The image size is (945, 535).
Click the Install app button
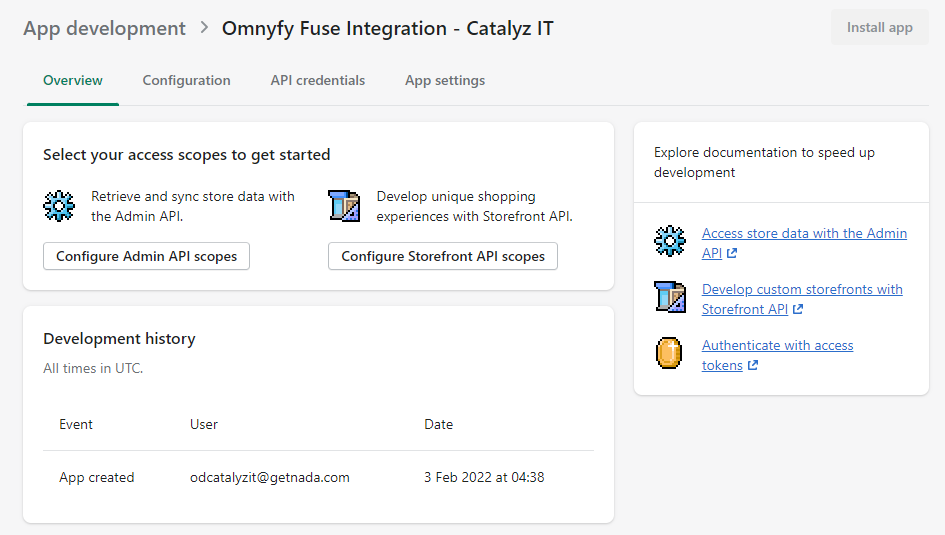pos(879,27)
